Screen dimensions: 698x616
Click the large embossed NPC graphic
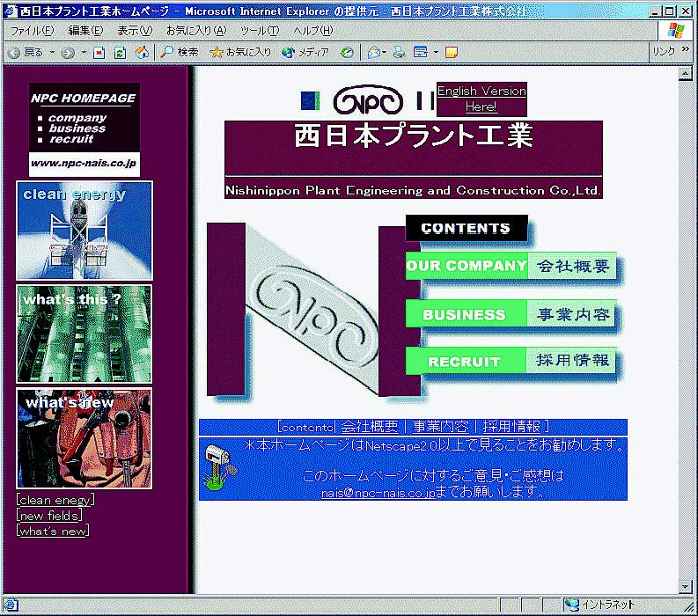pyautogui.click(x=314, y=310)
